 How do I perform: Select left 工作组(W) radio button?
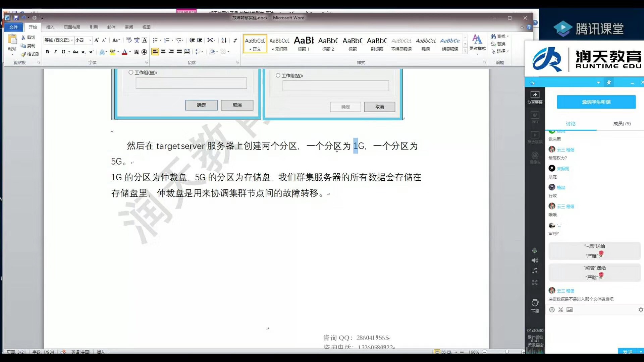click(131, 72)
